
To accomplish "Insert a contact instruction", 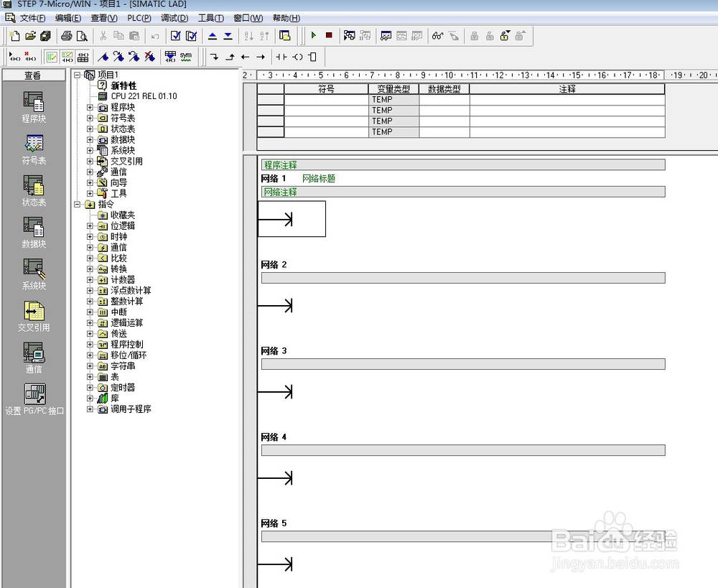I will pos(281,57).
